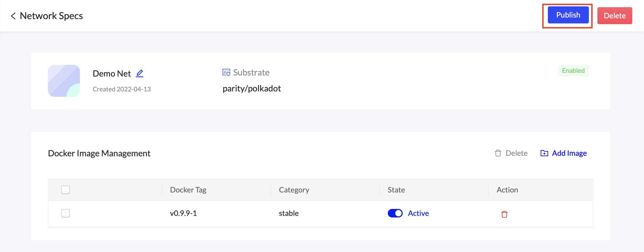The width and height of the screenshot is (644, 252).
Task: Click the back arrow beside Network Specs
Action: (13, 16)
